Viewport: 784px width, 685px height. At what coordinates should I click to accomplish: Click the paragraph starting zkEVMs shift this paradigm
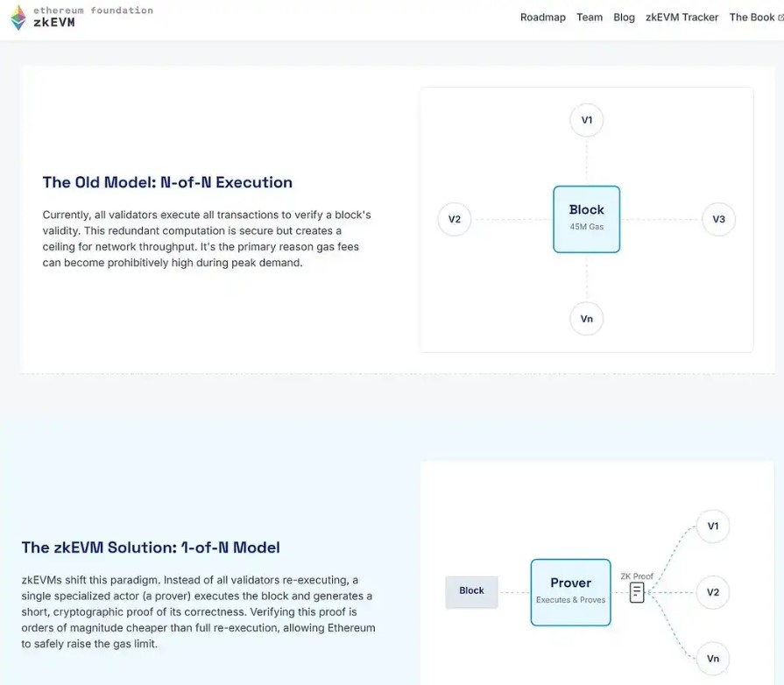tap(198, 611)
